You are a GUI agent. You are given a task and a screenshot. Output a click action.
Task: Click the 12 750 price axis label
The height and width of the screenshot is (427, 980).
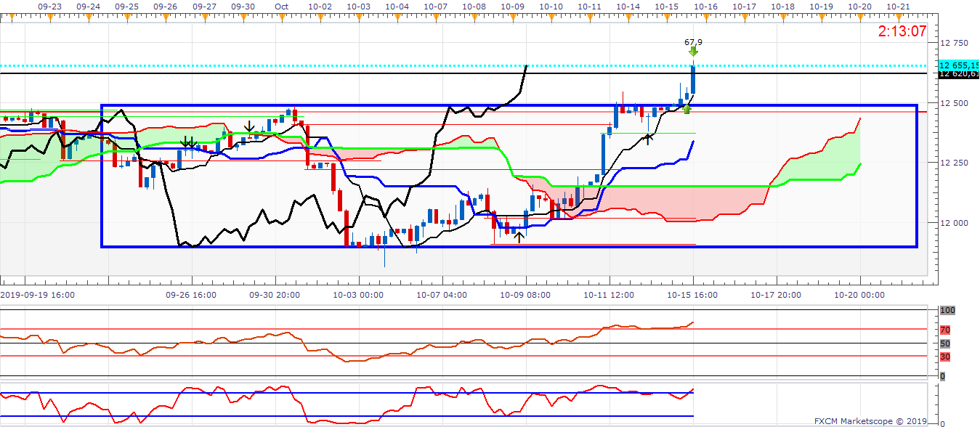tap(954, 43)
